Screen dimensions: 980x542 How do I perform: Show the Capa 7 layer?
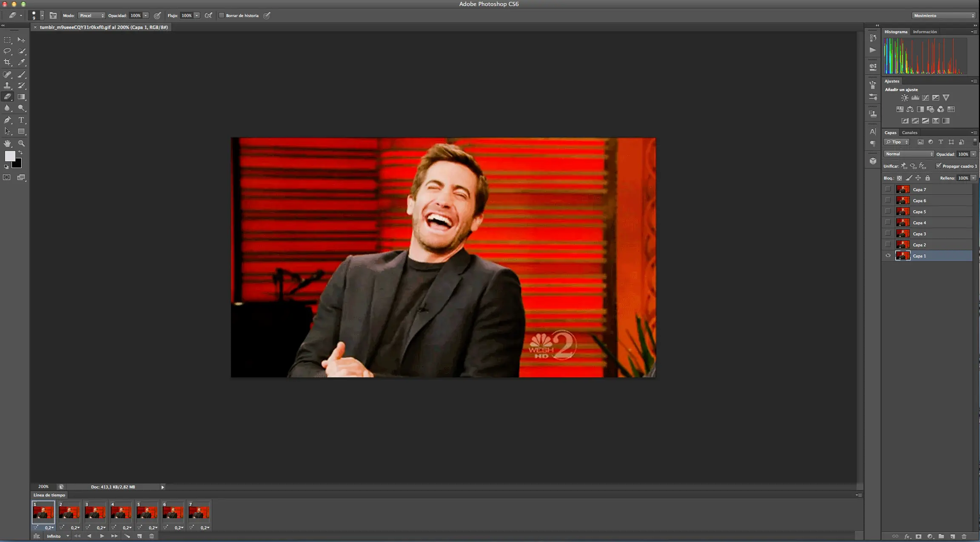coord(888,189)
